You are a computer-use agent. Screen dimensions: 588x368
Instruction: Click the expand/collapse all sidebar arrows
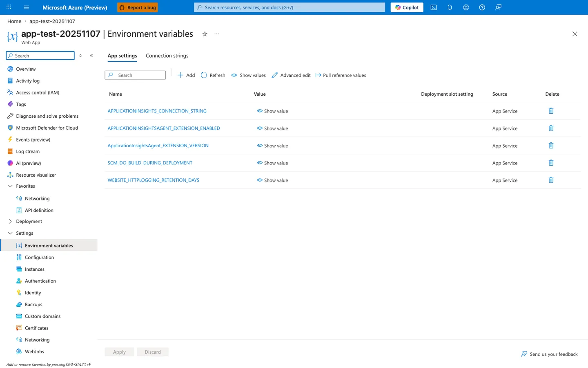[x=80, y=56]
